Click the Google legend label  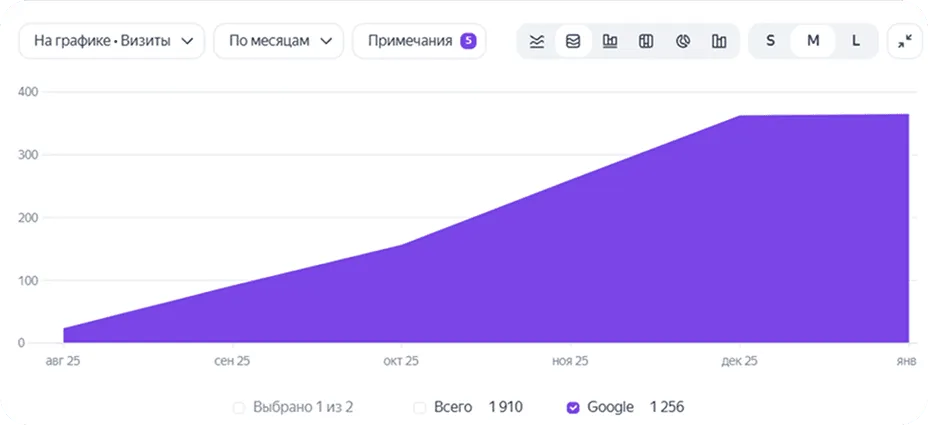[610, 407]
